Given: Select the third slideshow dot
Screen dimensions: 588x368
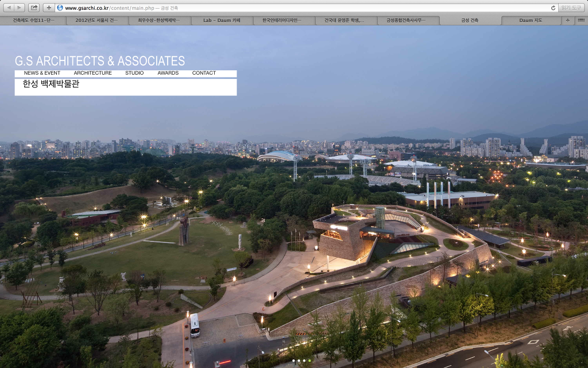Looking at the screenshot, I should 304,361.
